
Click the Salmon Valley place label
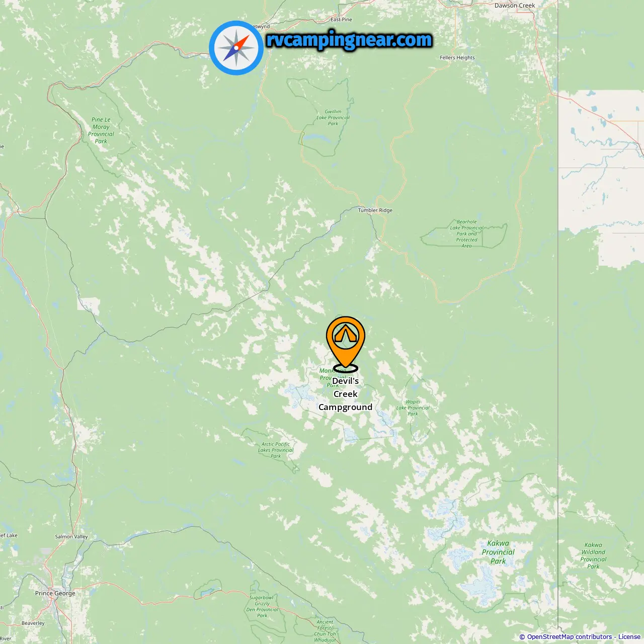click(x=71, y=536)
